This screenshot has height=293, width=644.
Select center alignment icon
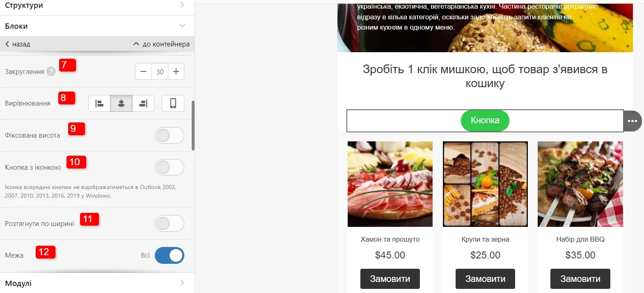(121, 104)
